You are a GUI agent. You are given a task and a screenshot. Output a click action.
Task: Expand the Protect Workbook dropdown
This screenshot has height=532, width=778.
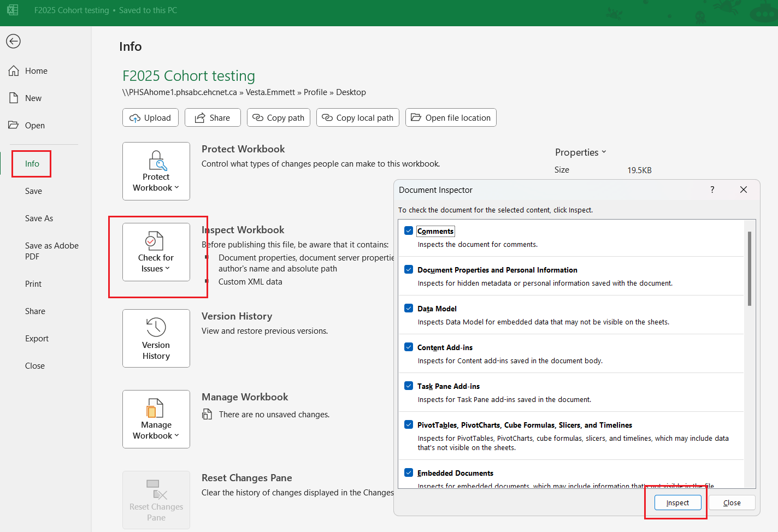[156, 172]
